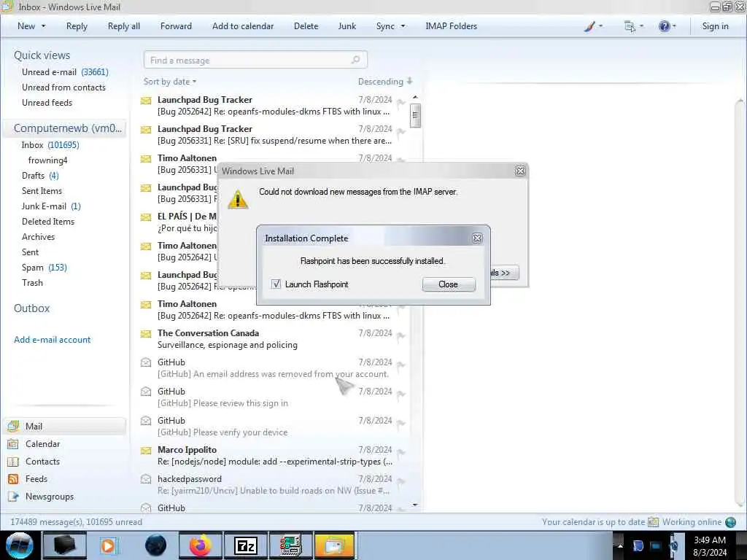Open IMAP Folders
747x560 pixels.
coord(451,26)
